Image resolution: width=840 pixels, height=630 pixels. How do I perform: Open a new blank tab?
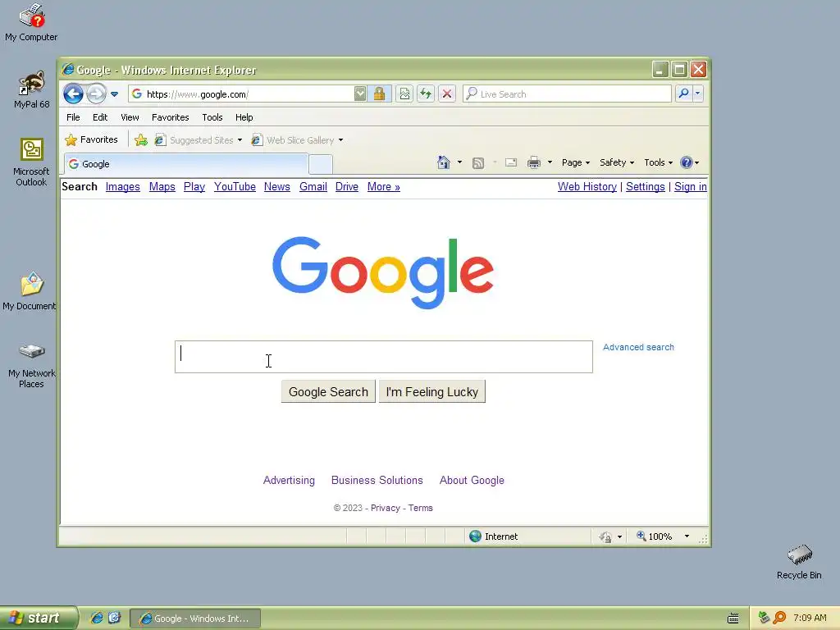coord(321,164)
